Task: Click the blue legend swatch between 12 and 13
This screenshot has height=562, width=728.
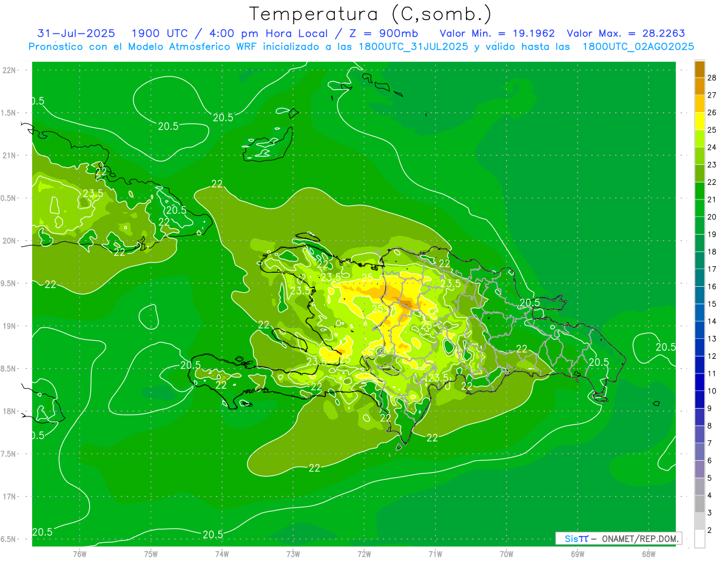Action: (699, 348)
